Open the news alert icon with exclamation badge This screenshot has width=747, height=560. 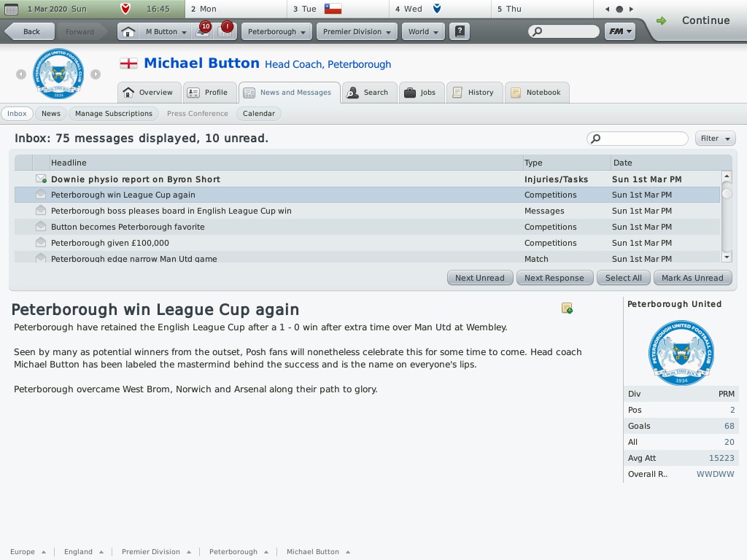(x=225, y=31)
